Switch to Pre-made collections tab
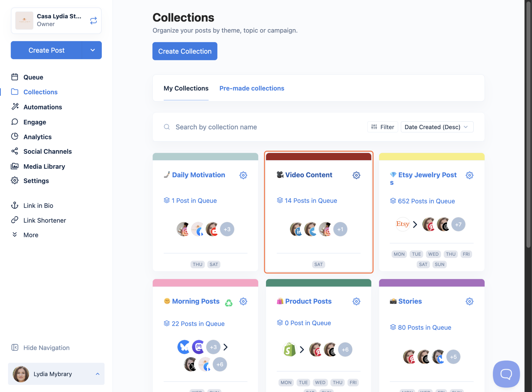The height and width of the screenshot is (392, 532). point(251,88)
